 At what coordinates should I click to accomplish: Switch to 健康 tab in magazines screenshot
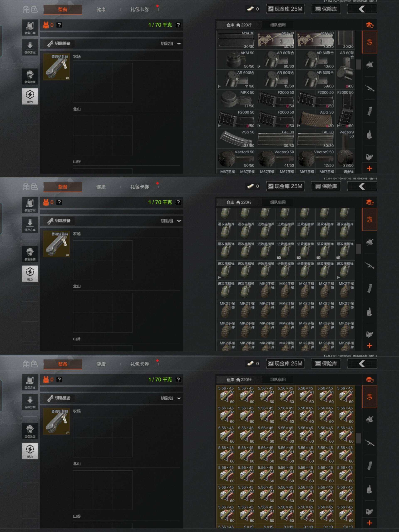tap(101, 9)
